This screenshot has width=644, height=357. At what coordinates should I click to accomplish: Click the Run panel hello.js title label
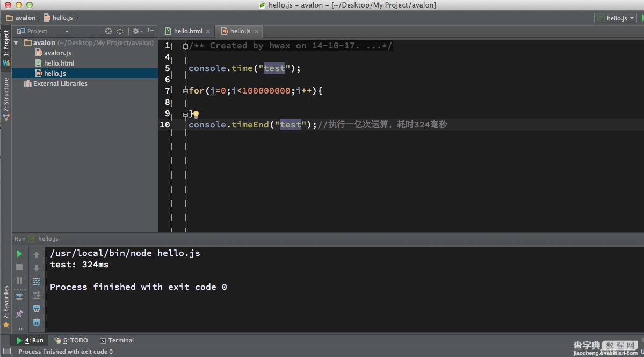tap(48, 239)
